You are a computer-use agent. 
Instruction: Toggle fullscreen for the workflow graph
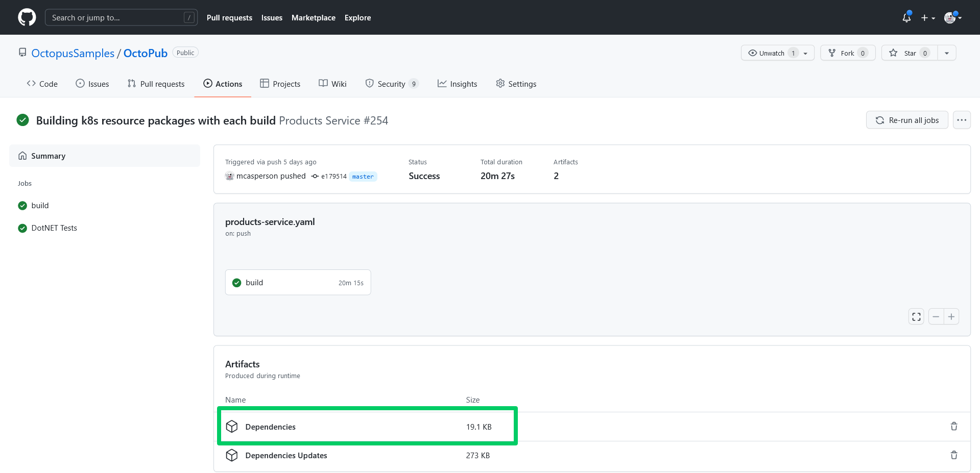(916, 317)
